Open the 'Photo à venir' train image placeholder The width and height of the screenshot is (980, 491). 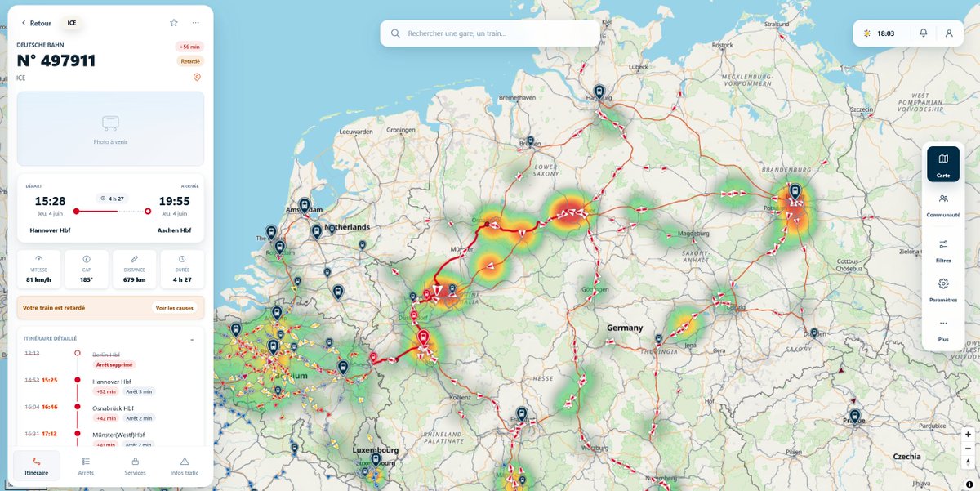pos(110,128)
